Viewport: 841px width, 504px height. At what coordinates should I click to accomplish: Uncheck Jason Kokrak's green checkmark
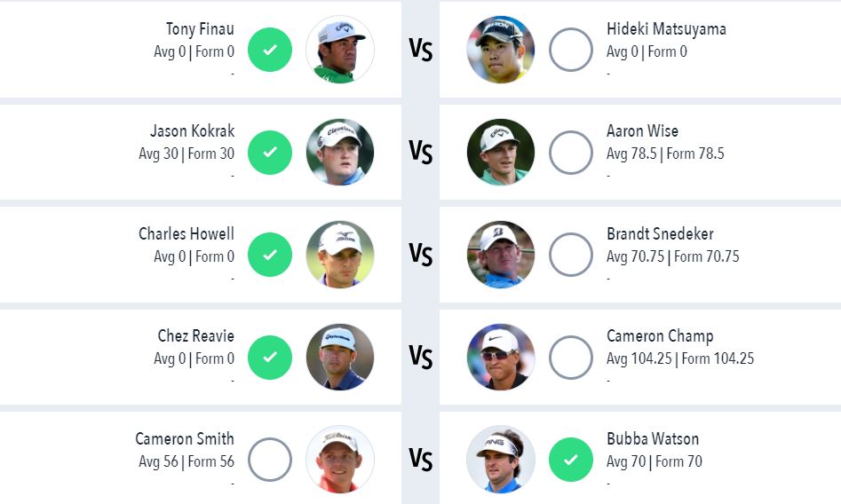[270, 153]
